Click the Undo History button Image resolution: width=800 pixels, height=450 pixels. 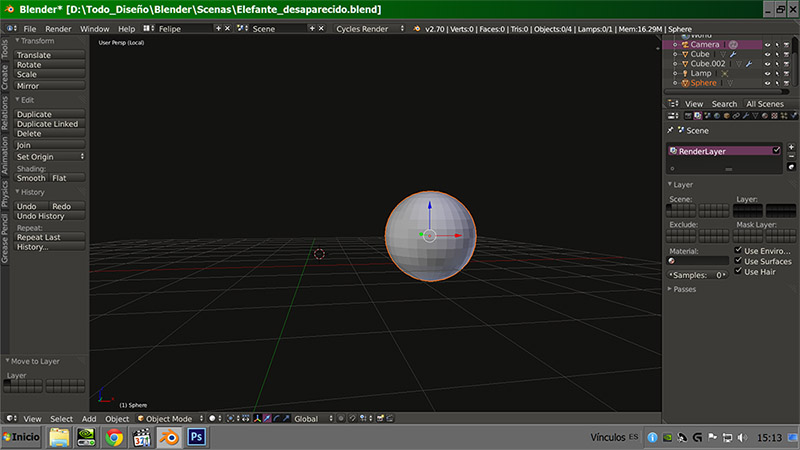click(x=49, y=216)
